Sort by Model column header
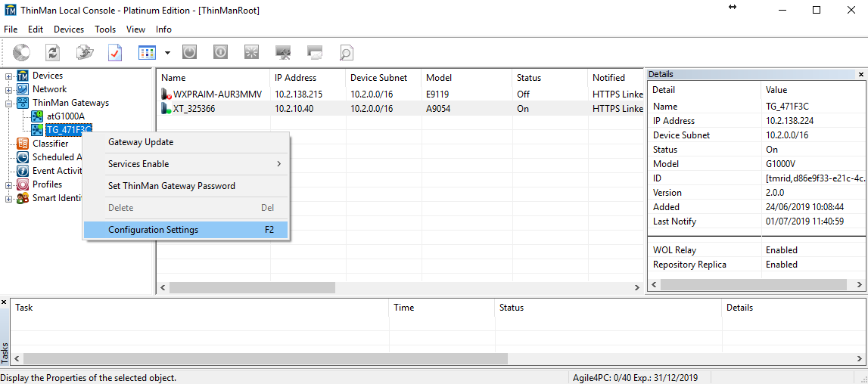Image resolution: width=868 pixels, height=384 pixels. tap(467, 78)
